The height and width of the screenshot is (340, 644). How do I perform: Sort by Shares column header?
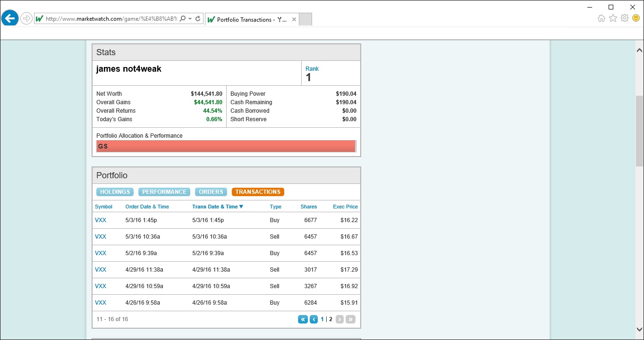309,207
